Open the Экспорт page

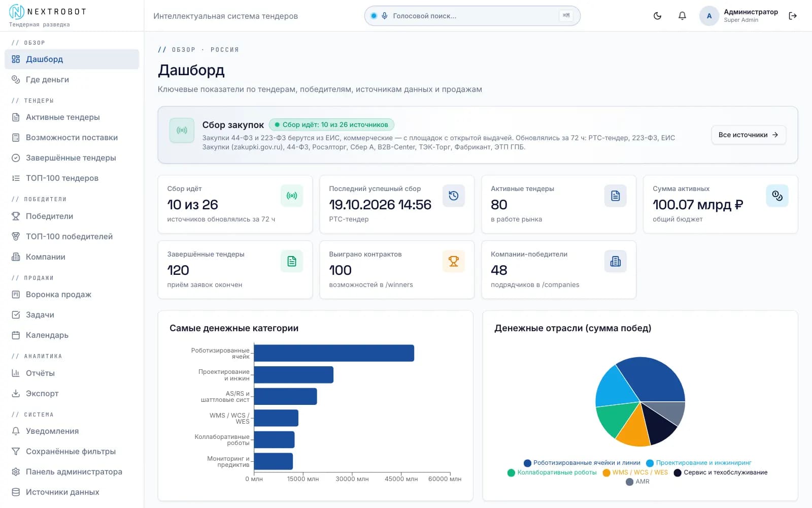click(x=72, y=393)
